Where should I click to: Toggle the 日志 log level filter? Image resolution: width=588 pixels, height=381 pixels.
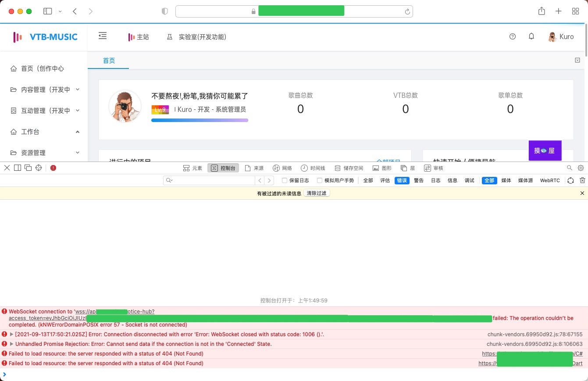(x=436, y=180)
